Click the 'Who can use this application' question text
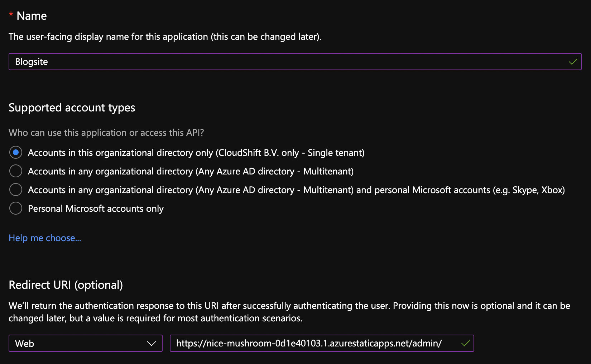The image size is (591, 364). click(x=106, y=133)
